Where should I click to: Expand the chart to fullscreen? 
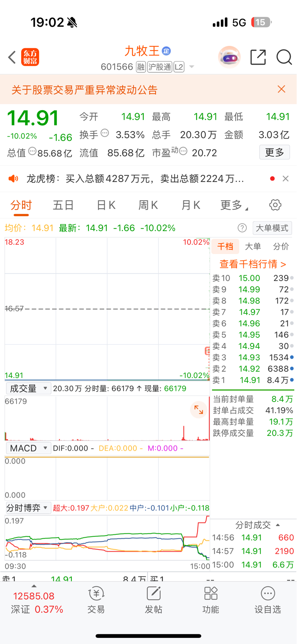[x=199, y=410]
